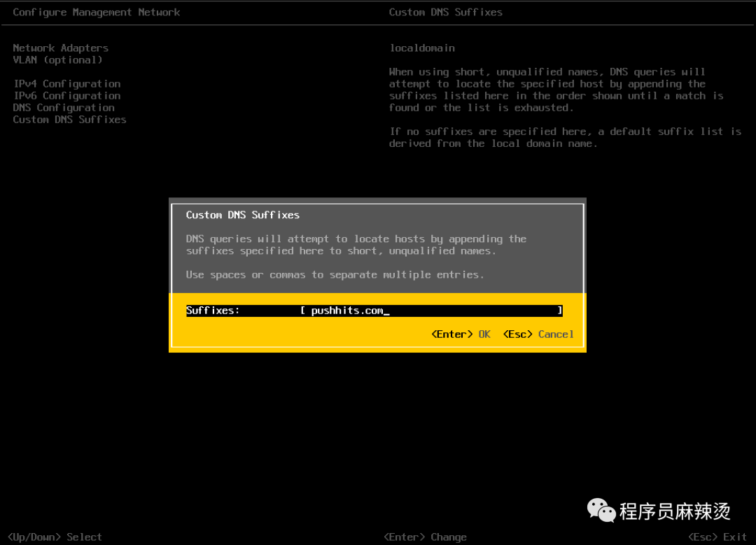The image size is (756, 545).
Task: Click Custom DNS Suffixes header in right panel
Action: tap(446, 12)
